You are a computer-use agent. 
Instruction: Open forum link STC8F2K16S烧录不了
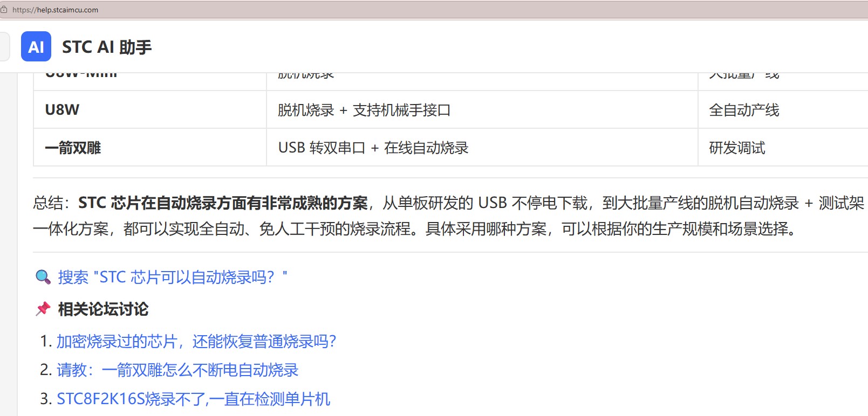[x=193, y=399]
